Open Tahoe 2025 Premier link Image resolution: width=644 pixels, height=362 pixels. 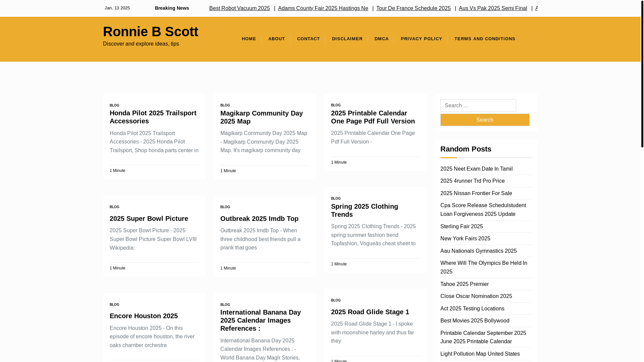[x=464, y=284]
